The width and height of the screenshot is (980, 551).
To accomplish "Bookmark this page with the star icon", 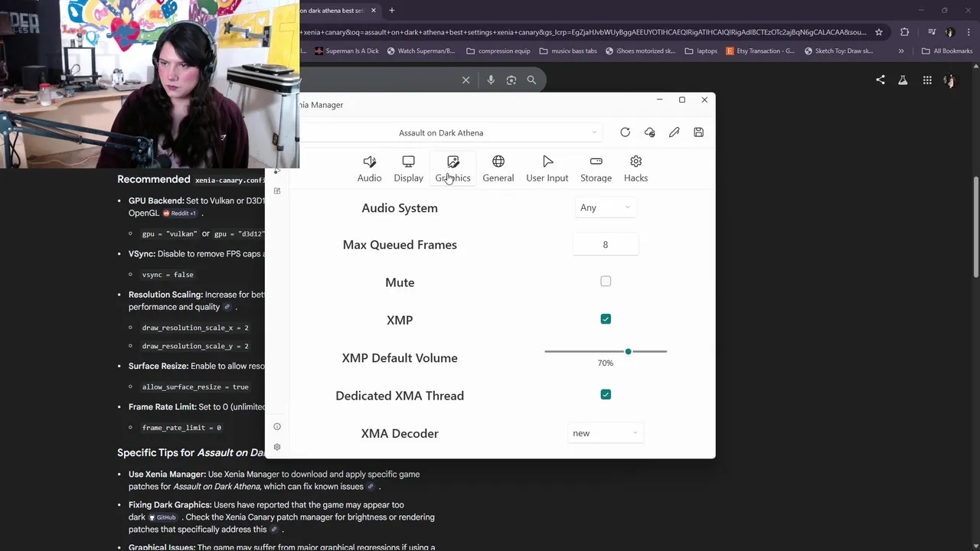I will [x=879, y=32].
